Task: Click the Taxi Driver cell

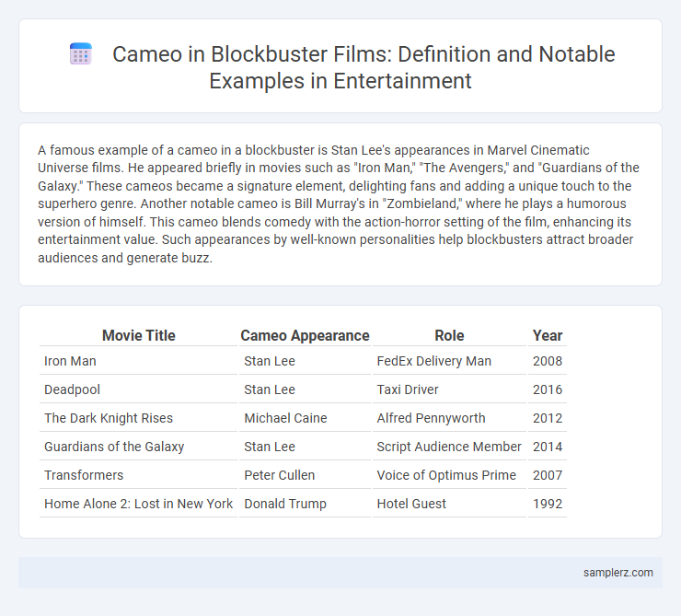Action: tap(449, 389)
